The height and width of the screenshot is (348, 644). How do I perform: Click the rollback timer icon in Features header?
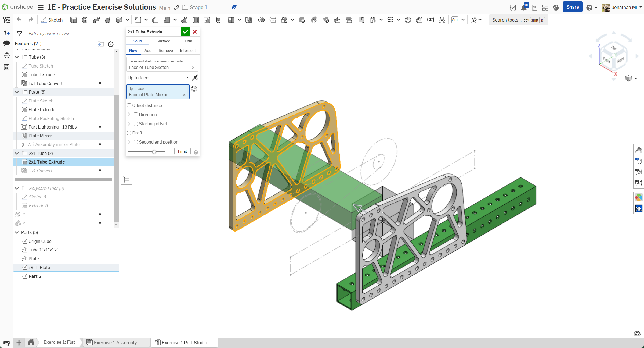[111, 44]
